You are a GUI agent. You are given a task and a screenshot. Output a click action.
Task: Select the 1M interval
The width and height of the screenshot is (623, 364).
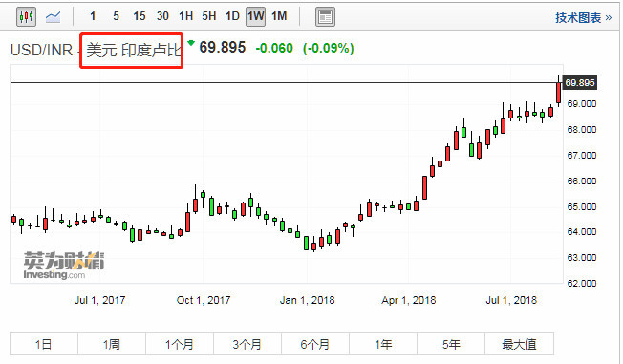click(x=279, y=16)
